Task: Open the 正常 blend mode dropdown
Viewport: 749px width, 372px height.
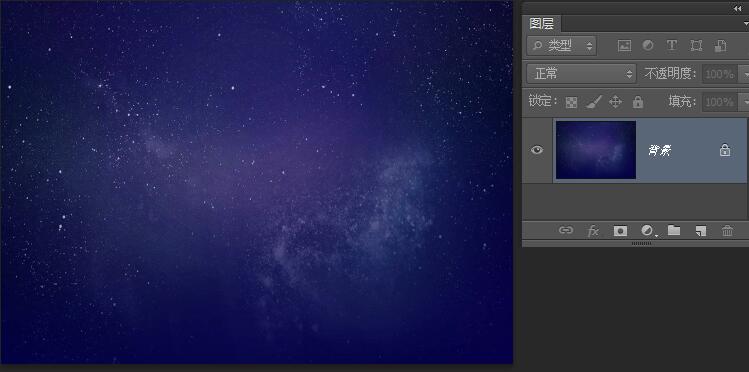Action: (581, 74)
